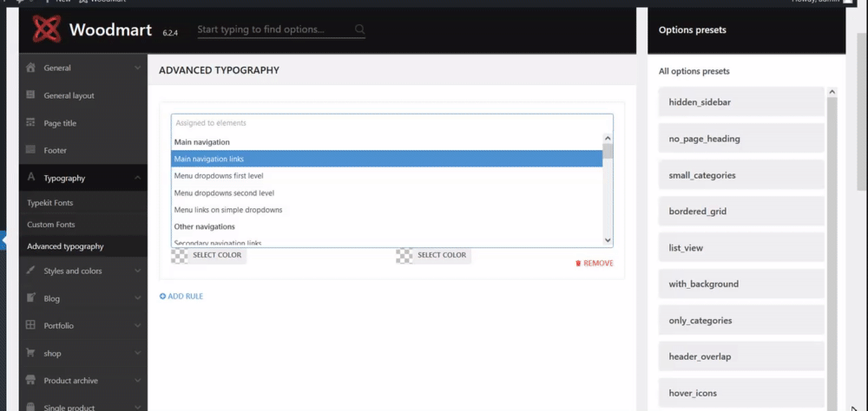Expand the Styles and colors chevron
Viewport: 868px width, 411px height.
(137, 271)
